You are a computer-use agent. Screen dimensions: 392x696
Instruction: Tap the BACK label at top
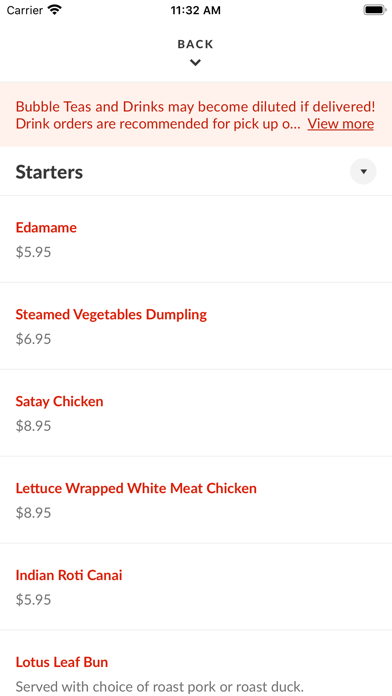point(195,44)
